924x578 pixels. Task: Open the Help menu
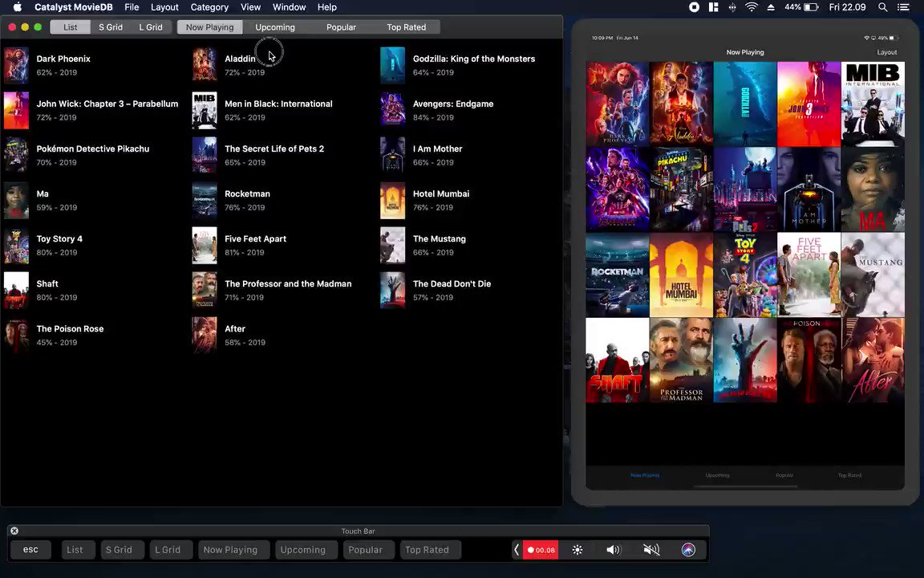(327, 7)
